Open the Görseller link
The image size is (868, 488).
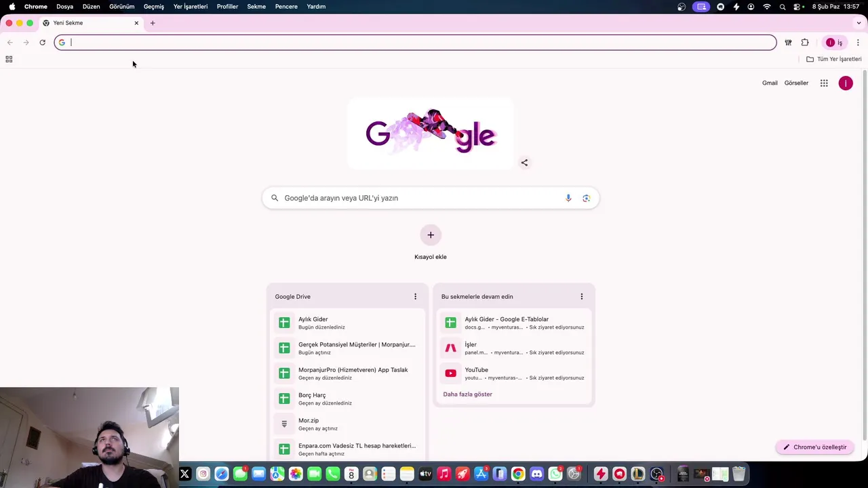796,83
